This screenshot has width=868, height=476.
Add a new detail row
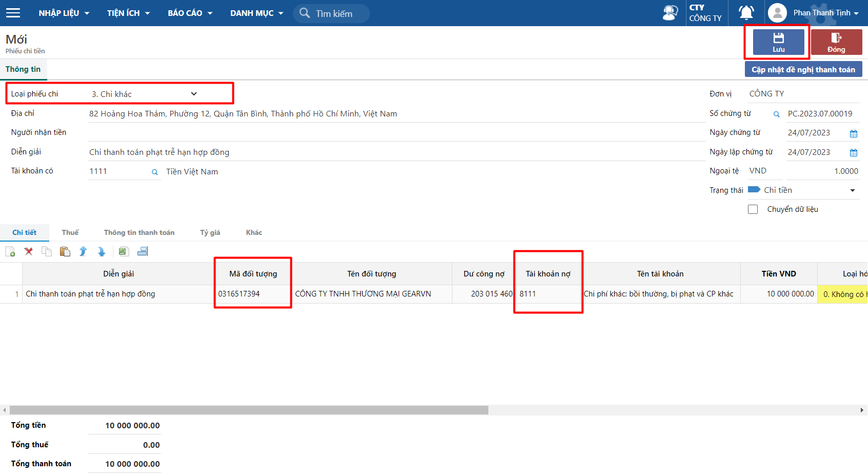[x=10, y=251]
